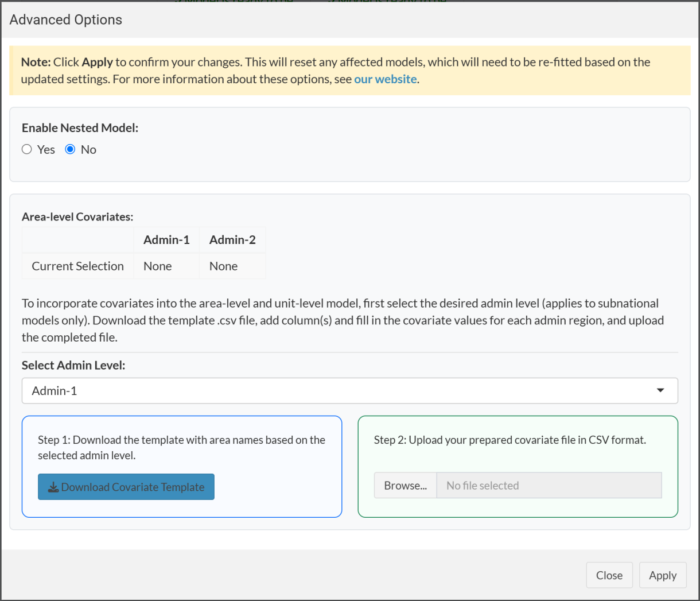Click the caret arrow of the Admin-1 combo box
Viewport: 700px width, 601px height.
point(660,391)
